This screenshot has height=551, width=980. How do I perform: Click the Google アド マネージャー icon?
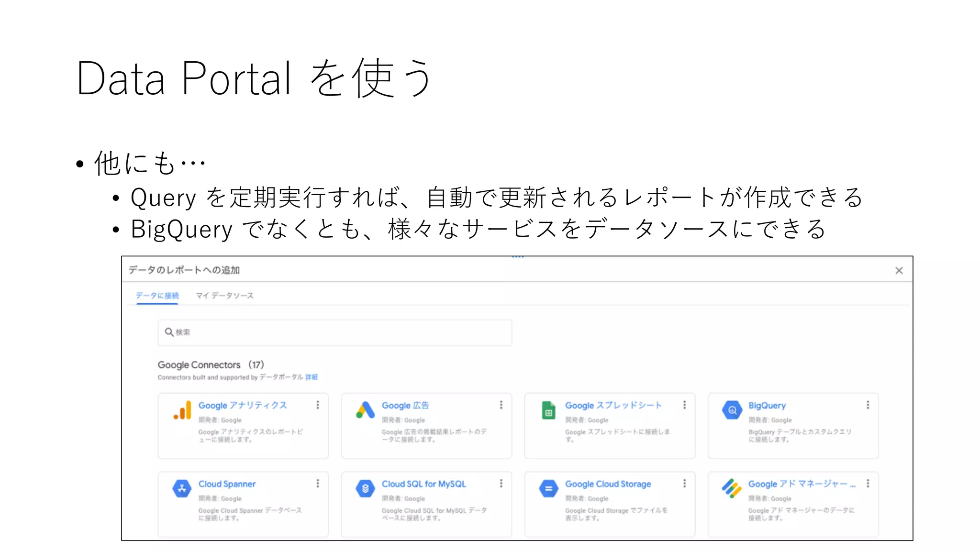coord(732,488)
